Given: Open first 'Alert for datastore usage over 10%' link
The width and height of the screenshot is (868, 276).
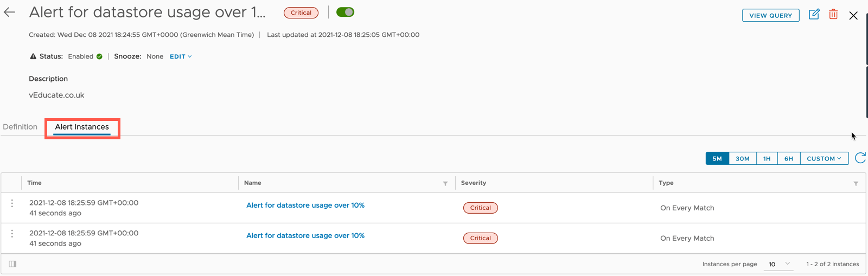Looking at the screenshot, I should coord(305,206).
